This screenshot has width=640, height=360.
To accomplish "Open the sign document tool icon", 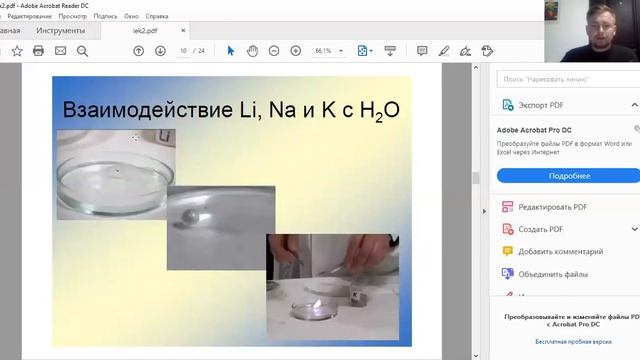I will point(465,51).
